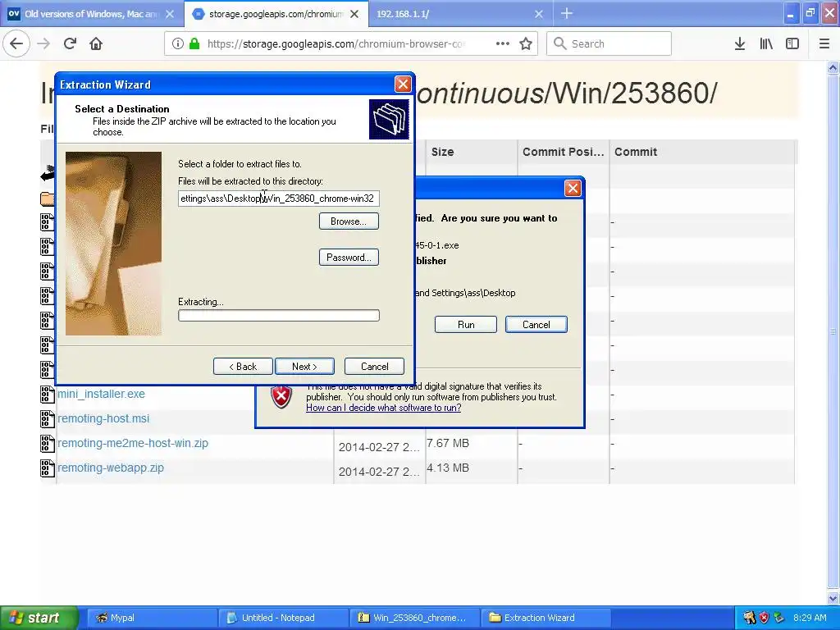Click the red shield warning icon
The height and width of the screenshot is (630, 840).
pos(281,397)
